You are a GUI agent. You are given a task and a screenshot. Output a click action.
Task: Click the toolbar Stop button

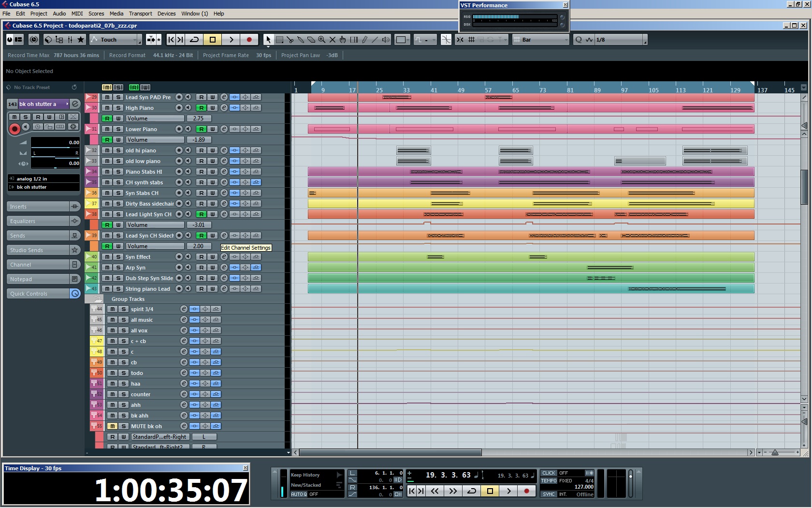[213, 40]
